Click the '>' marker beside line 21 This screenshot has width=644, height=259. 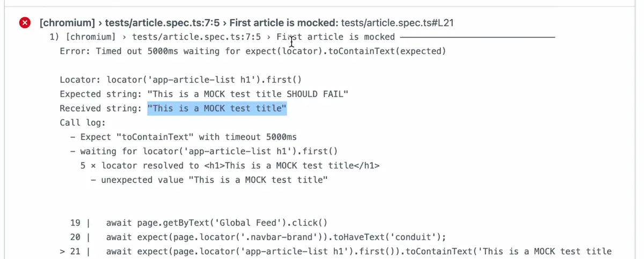pos(62,251)
